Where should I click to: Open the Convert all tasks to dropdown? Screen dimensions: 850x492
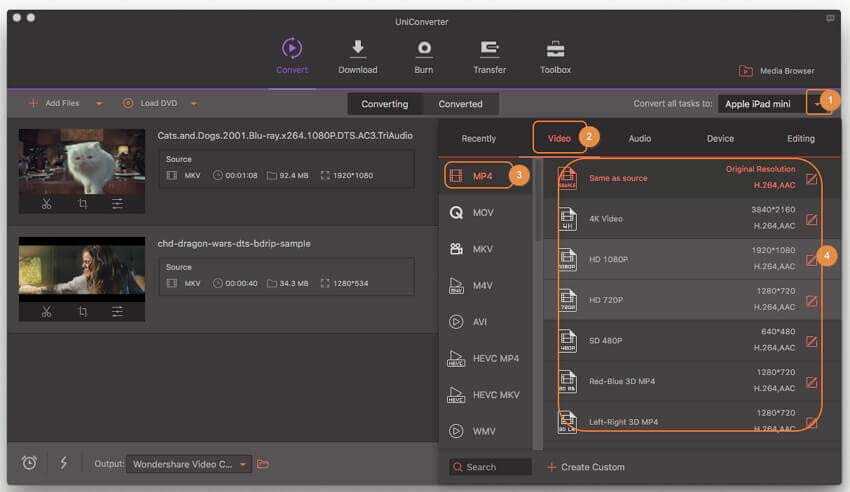[x=817, y=103]
